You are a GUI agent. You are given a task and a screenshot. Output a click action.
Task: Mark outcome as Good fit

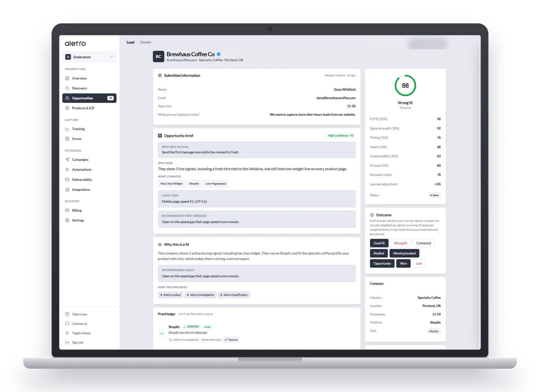tap(379, 243)
